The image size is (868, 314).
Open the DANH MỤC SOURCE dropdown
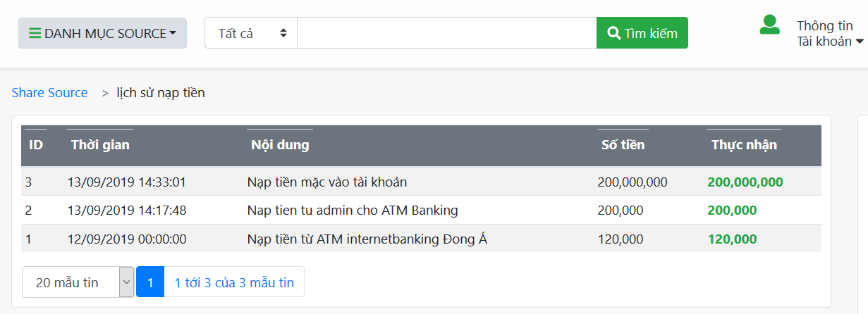click(102, 33)
